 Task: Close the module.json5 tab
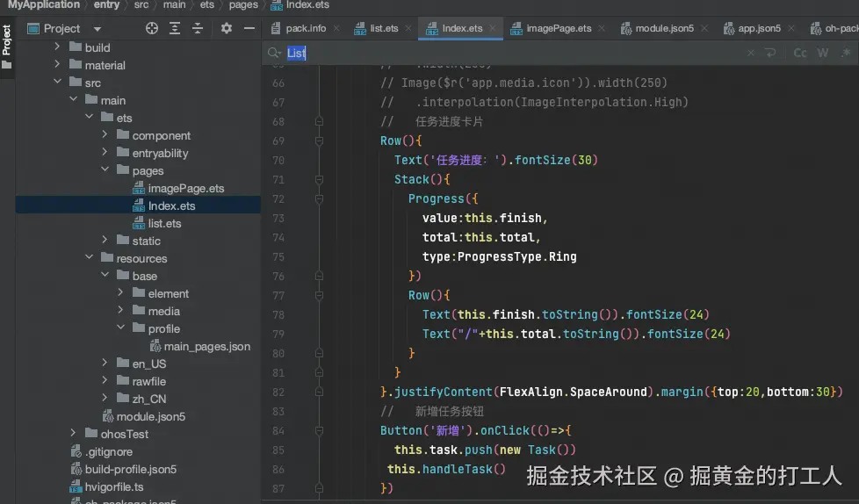point(704,28)
